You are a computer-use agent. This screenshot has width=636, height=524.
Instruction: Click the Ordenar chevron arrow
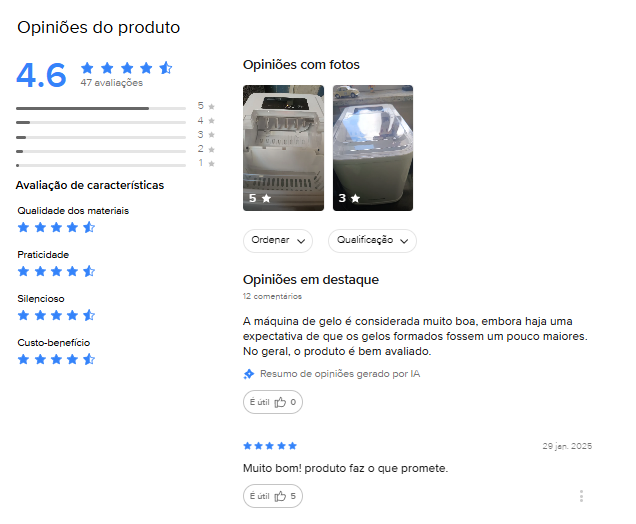point(301,241)
